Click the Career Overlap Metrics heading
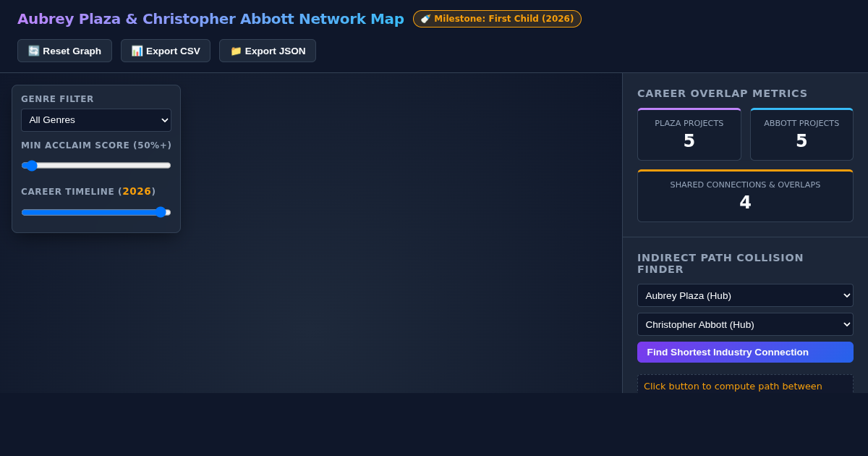 coord(722,93)
